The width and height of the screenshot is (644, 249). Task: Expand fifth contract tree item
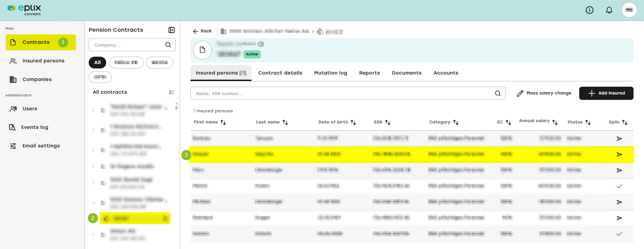click(x=93, y=183)
